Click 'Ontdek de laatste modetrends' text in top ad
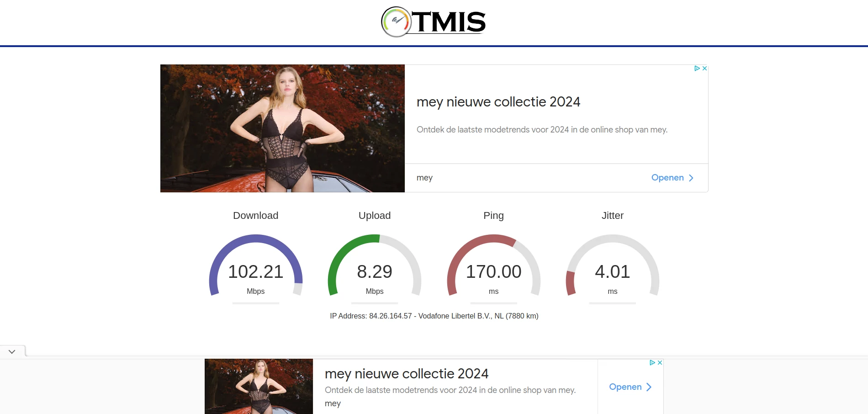Viewport: 868px width, 414px height. coord(542,130)
